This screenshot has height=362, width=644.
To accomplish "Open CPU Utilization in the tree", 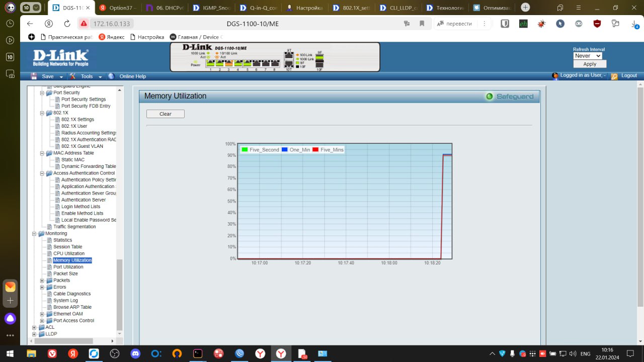I will pyautogui.click(x=69, y=253).
